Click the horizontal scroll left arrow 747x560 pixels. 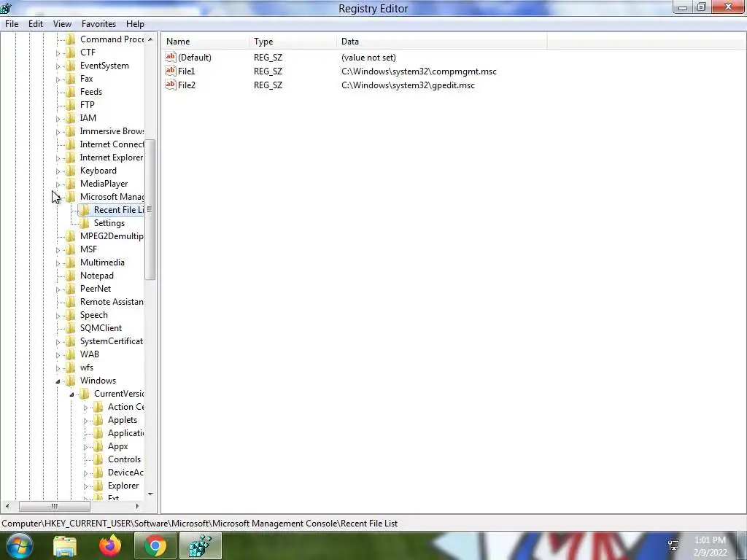(7, 506)
